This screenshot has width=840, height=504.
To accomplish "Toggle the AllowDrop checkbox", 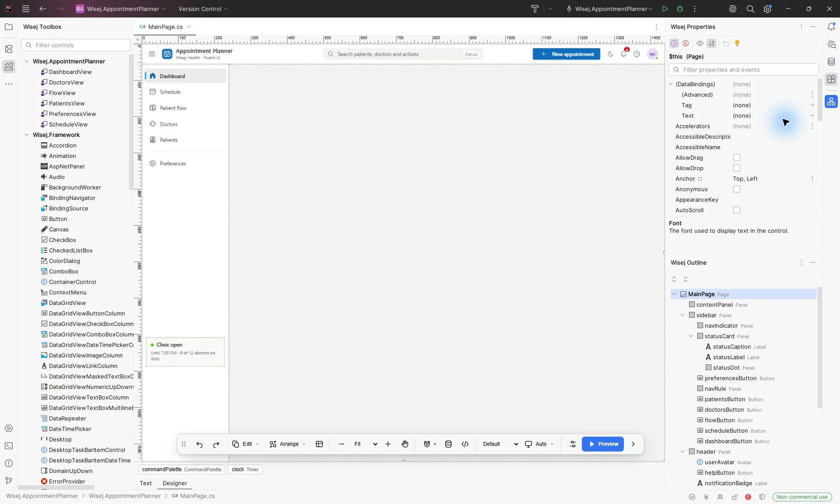I will coord(737,168).
